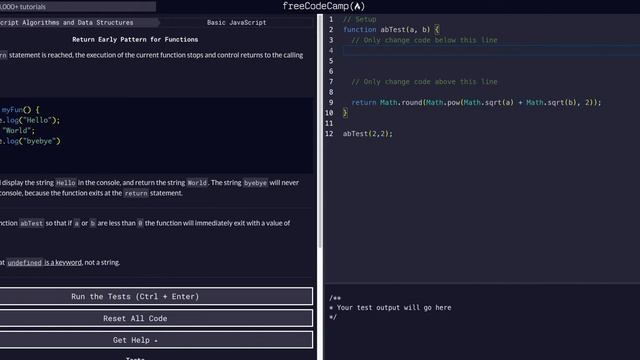640x360 pixels.
Task: Click the Return Early Pattern for Functions title
Action: (135, 40)
